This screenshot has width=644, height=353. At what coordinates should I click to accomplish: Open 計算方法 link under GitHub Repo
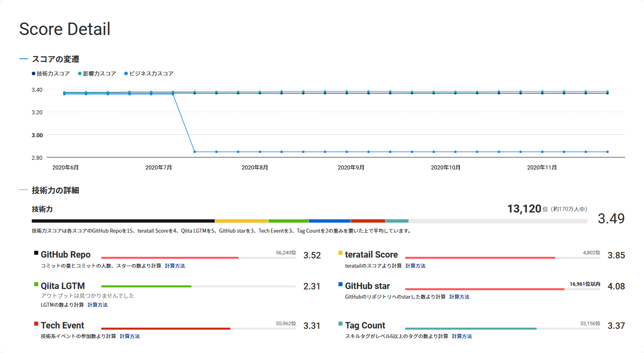(x=175, y=266)
